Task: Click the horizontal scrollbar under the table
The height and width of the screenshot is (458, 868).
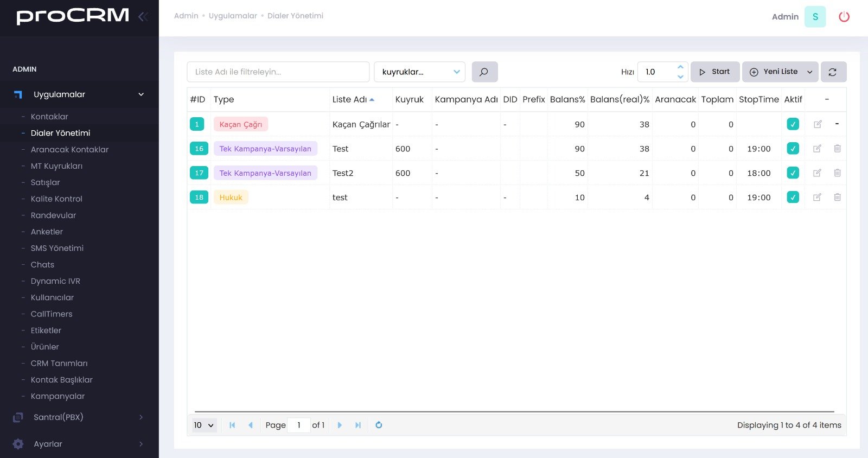Action: point(514,412)
